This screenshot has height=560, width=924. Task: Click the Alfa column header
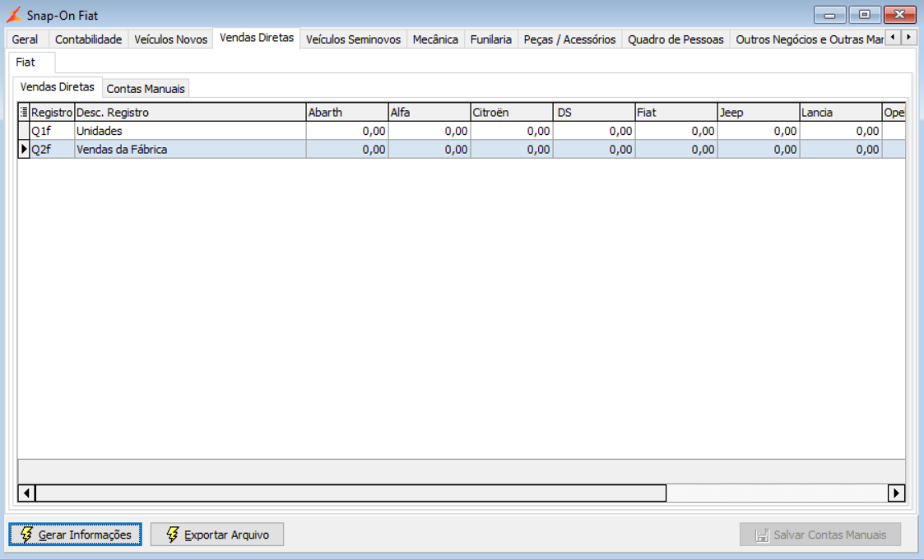point(429,112)
